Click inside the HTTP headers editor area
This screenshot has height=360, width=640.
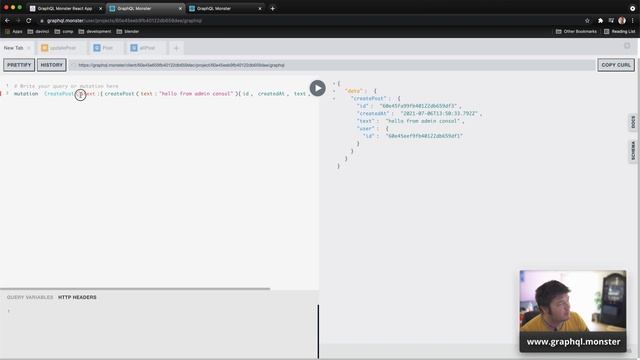coord(159,331)
